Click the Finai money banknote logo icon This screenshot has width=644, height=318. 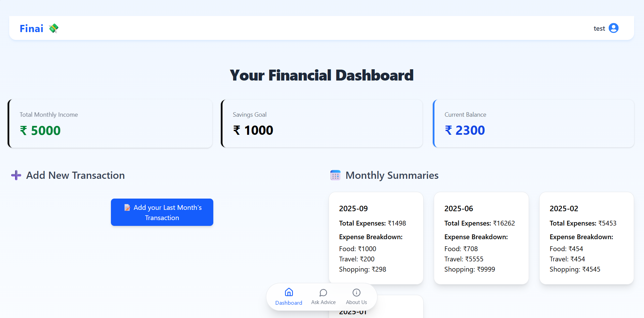54,28
